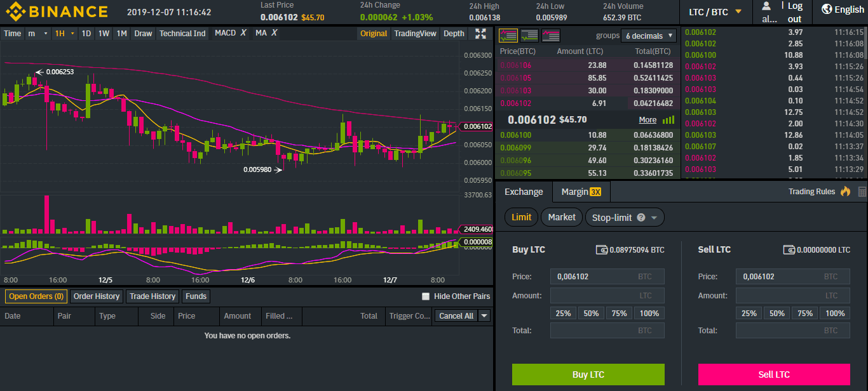Screen dimensions: 868x391
Task: Click the pink Sell LTC button
Action: pyautogui.click(x=774, y=374)
